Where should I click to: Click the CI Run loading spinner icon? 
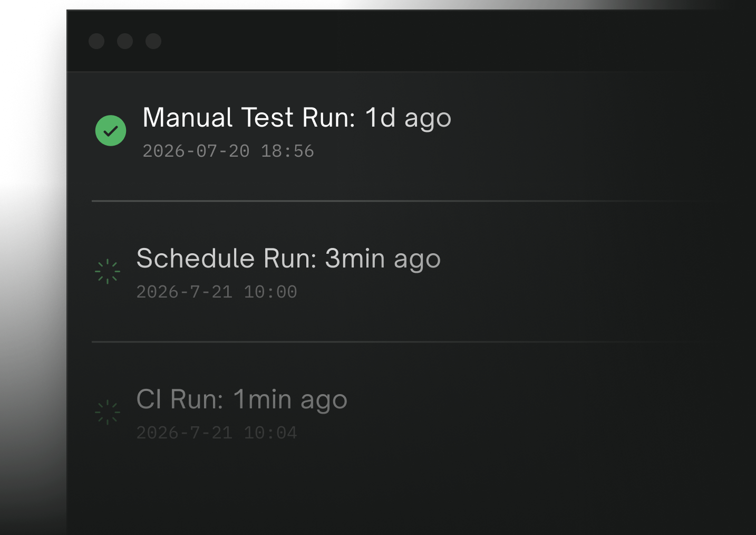pos(108,412)
